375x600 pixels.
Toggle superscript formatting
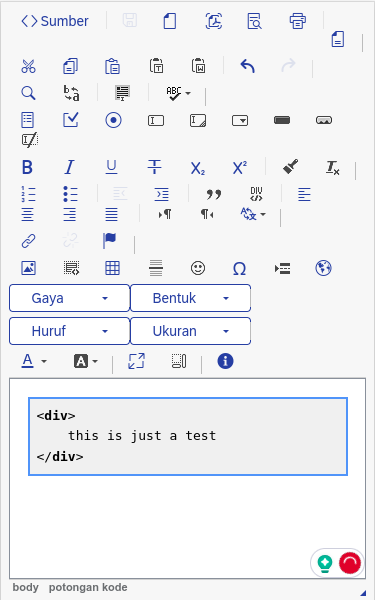coord(240,168)
